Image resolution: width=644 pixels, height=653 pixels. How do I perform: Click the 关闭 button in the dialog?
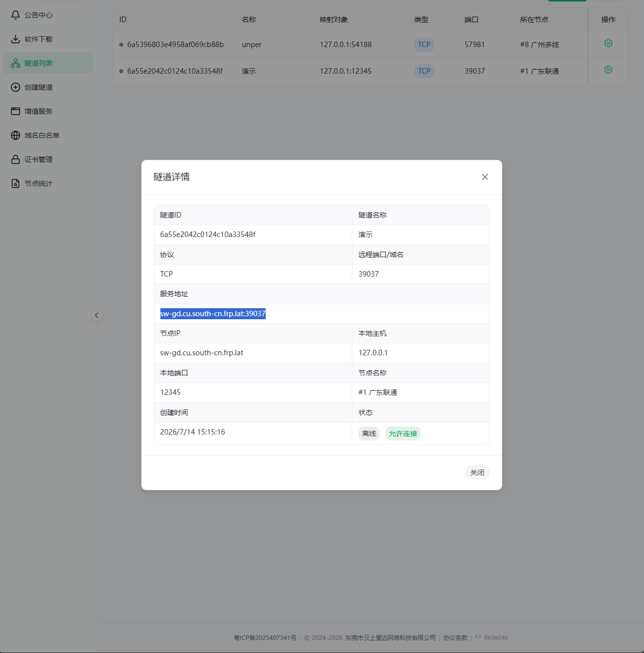[x=477, y=473]
